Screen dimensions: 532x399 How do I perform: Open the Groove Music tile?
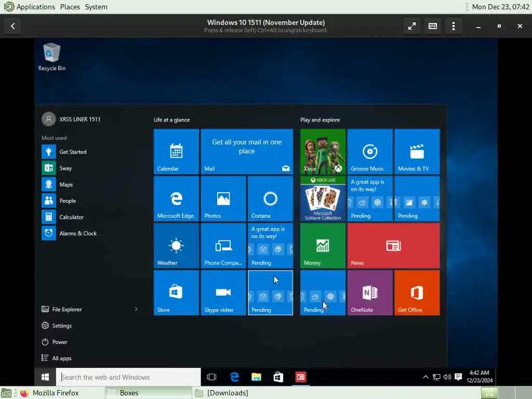click(370, 151)
